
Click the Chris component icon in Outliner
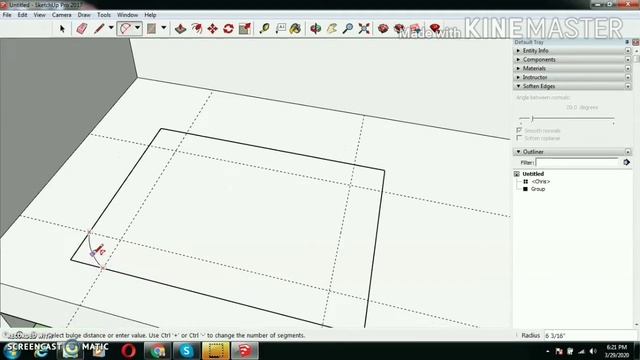526,181
